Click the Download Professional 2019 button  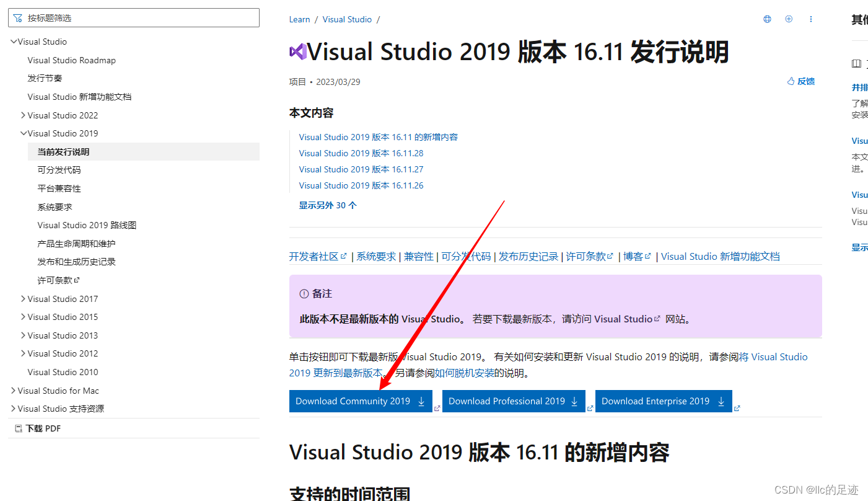pyautogui.click(x=514, y=401)
